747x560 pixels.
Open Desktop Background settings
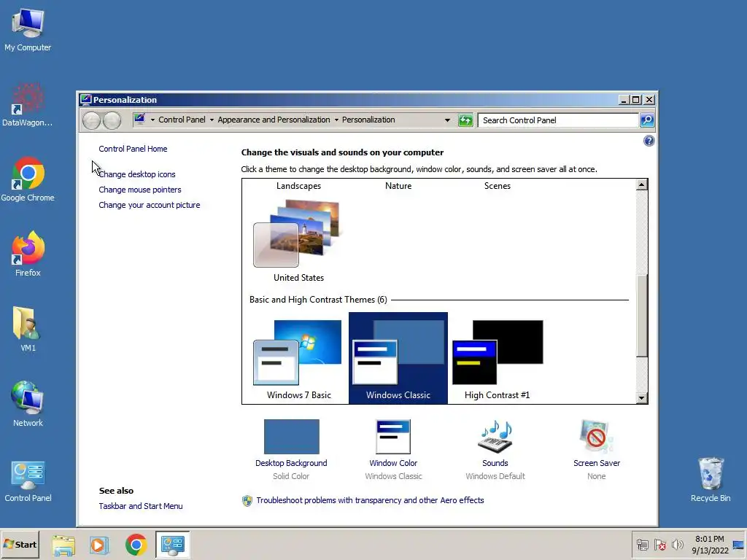click(291, 449)
